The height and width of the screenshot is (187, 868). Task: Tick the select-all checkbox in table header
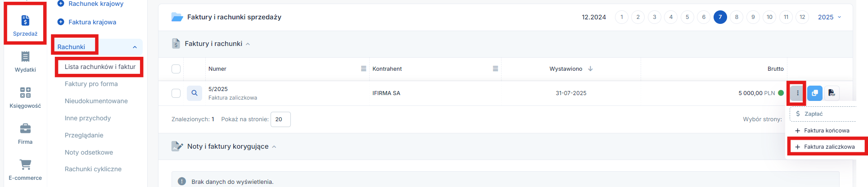[176, 69]
